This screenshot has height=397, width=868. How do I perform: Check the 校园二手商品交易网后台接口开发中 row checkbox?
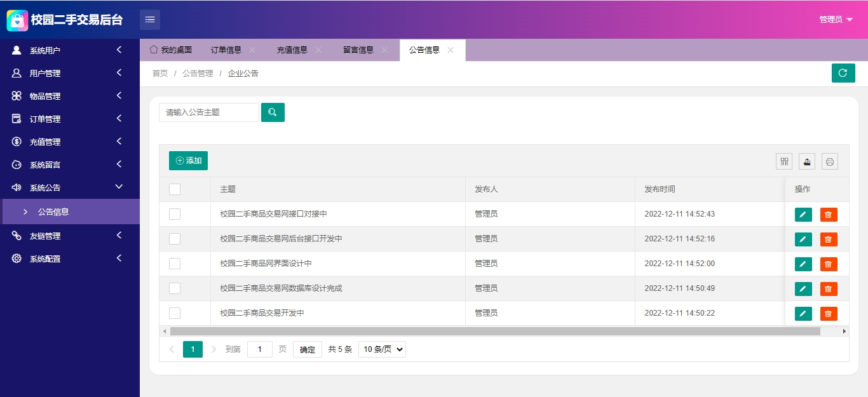[x=175, y=239]
